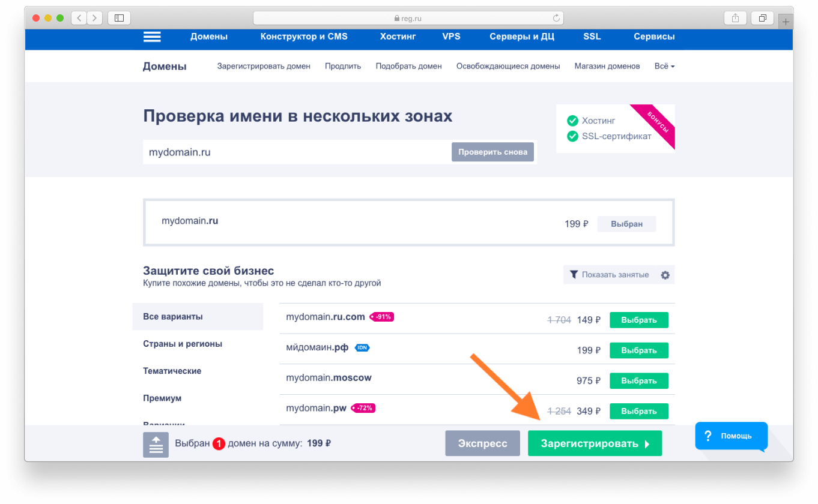Click the Продлить link
This screenshot has height=504, width=818.
coord(343,66)
